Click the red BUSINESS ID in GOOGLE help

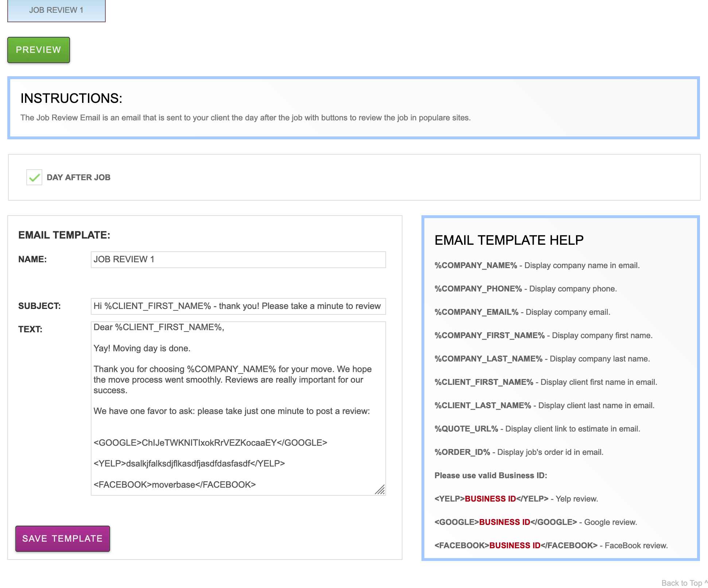(x=504, y=522)
